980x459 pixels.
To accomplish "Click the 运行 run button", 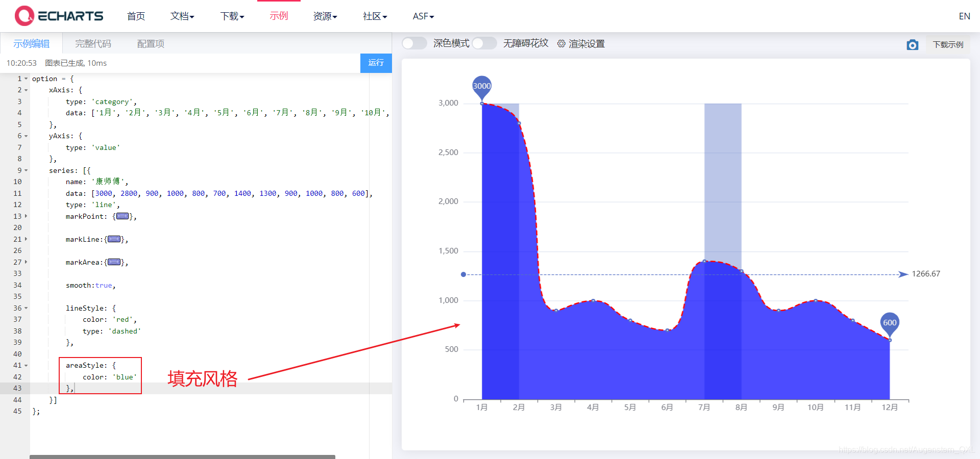I will [x=376, y=63].
